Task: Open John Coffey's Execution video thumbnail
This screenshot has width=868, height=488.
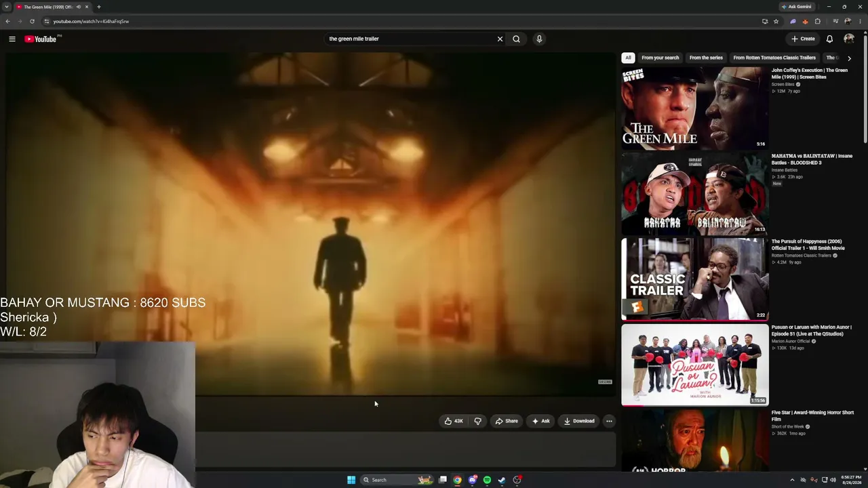Action: click(x=695, y=108)
